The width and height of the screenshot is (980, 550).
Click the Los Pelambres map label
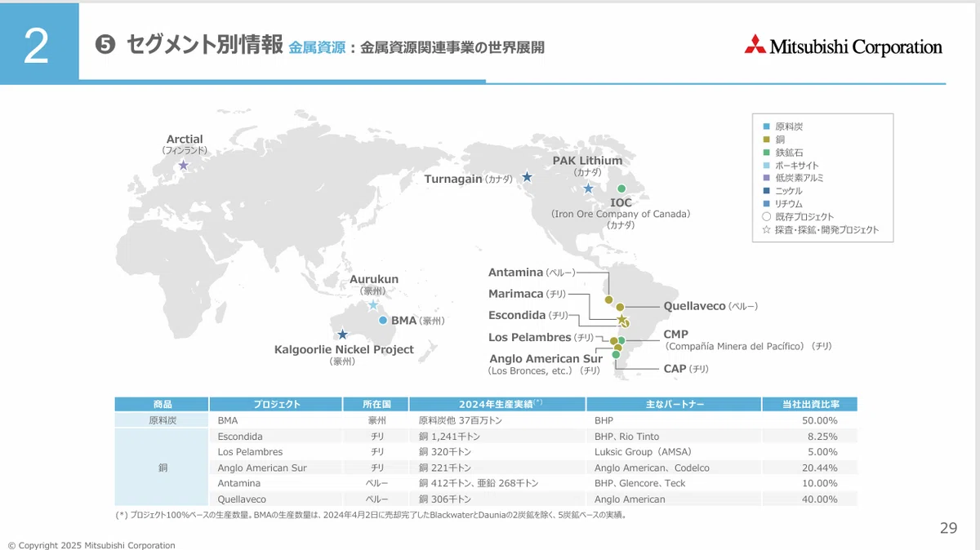coord(530,337)
